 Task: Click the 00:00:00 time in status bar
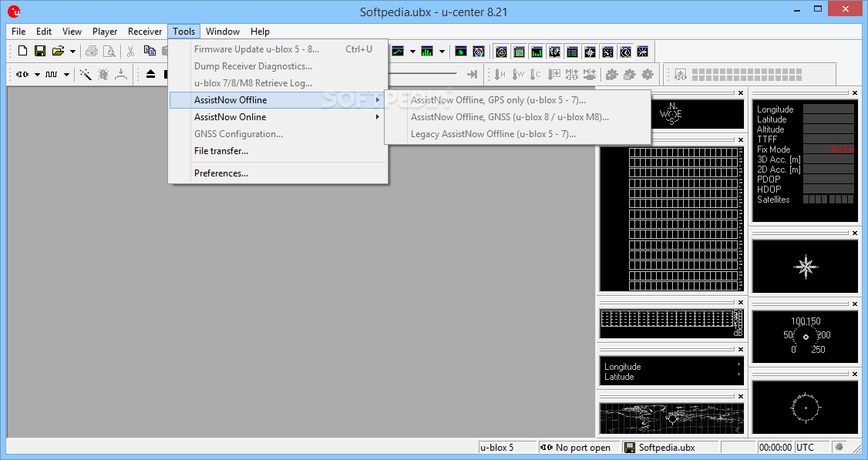tap(775, 447)
